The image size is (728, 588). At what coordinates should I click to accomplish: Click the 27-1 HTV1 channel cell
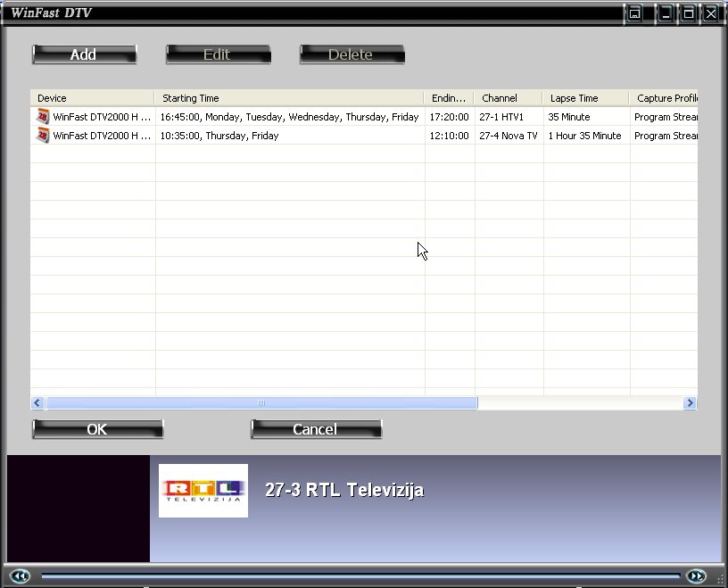click(x=501, y=117)
